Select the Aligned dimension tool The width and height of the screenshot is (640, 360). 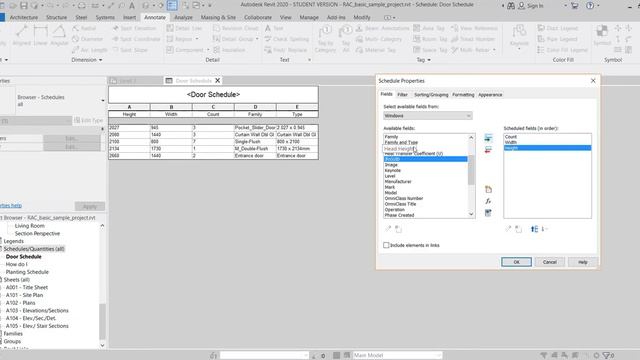coord(21,35)
